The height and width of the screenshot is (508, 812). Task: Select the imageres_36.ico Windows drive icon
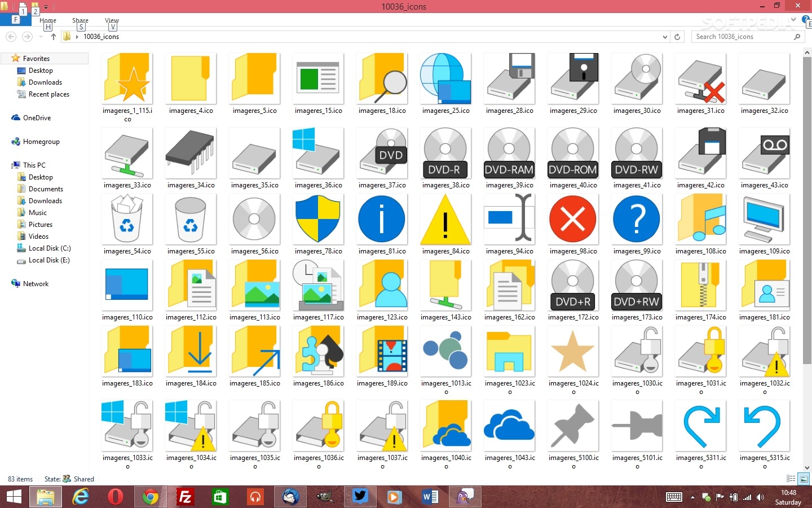(318, 153)
